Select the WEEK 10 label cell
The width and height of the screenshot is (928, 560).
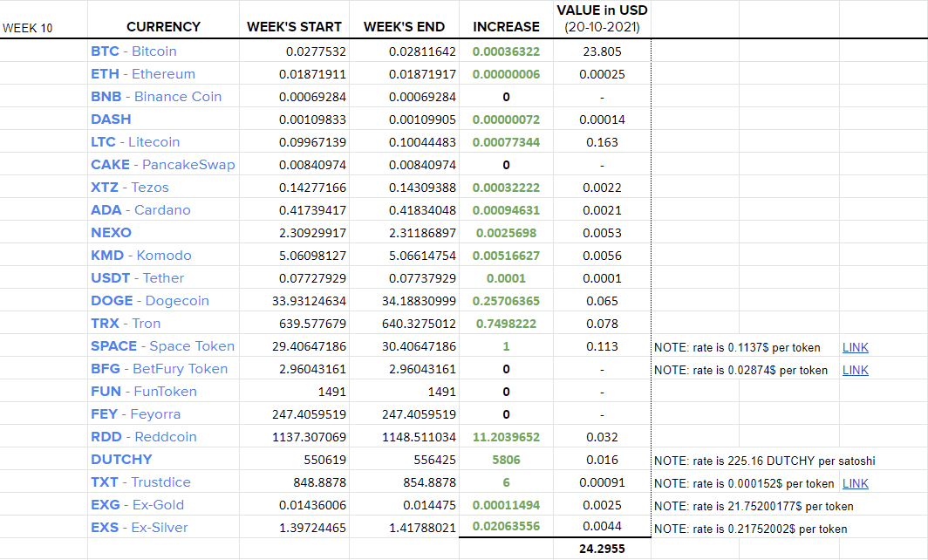(28, 29)
